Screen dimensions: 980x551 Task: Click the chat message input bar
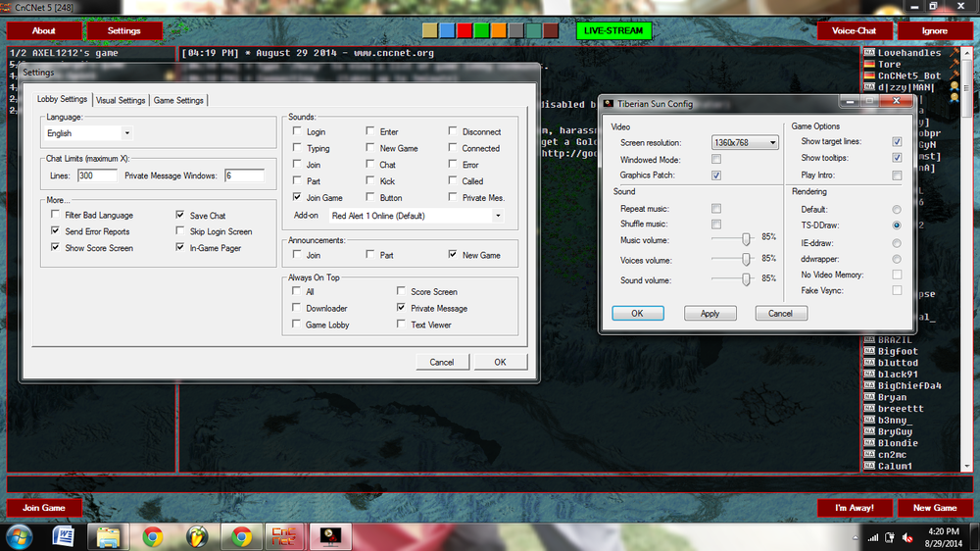point(489,483)
